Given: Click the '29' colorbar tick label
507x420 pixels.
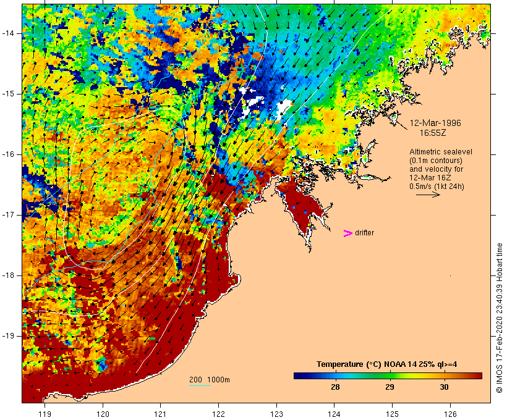Looking at the screenshot, I should pyautogui.click(x=390, y=387).
